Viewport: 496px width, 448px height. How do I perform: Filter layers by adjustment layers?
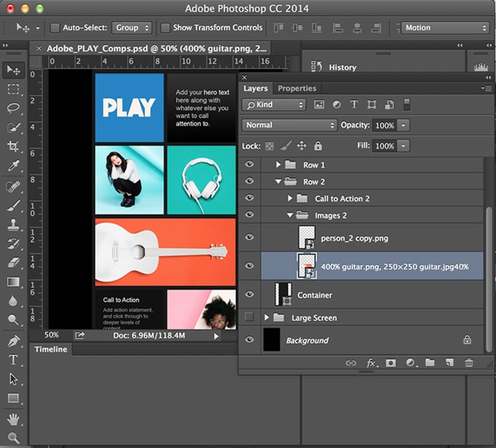(336, 104)
